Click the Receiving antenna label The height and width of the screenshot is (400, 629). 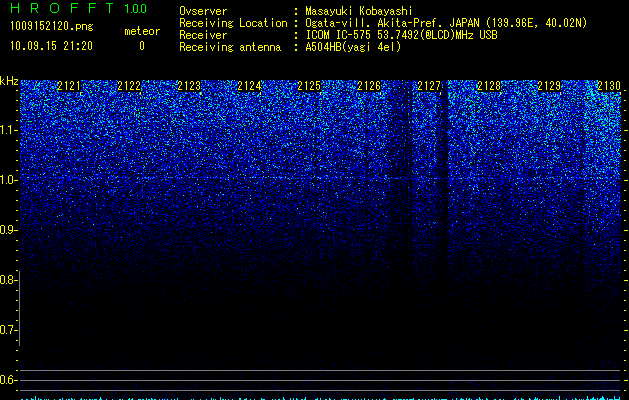(230, 47)
